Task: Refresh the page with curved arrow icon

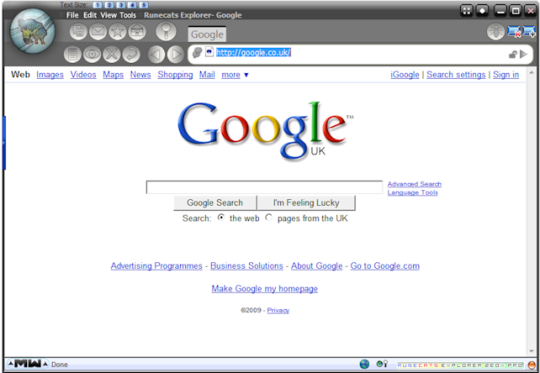Action: (x=131, y=54)
